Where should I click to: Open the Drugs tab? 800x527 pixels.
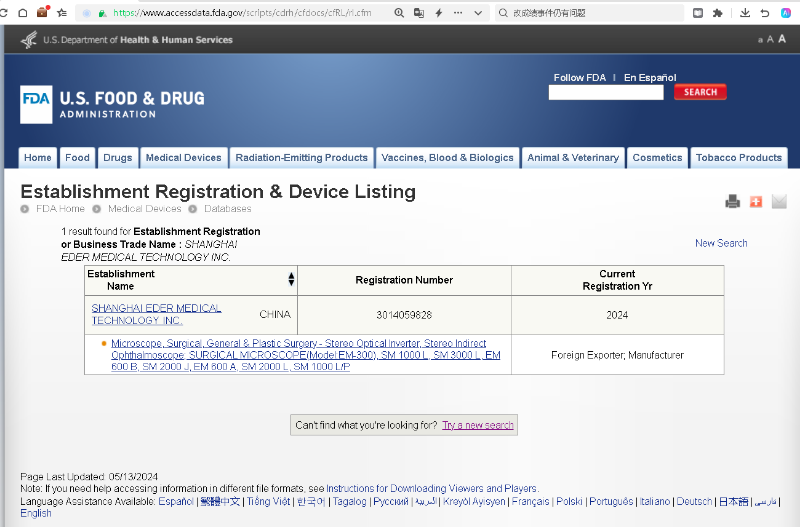118,158
